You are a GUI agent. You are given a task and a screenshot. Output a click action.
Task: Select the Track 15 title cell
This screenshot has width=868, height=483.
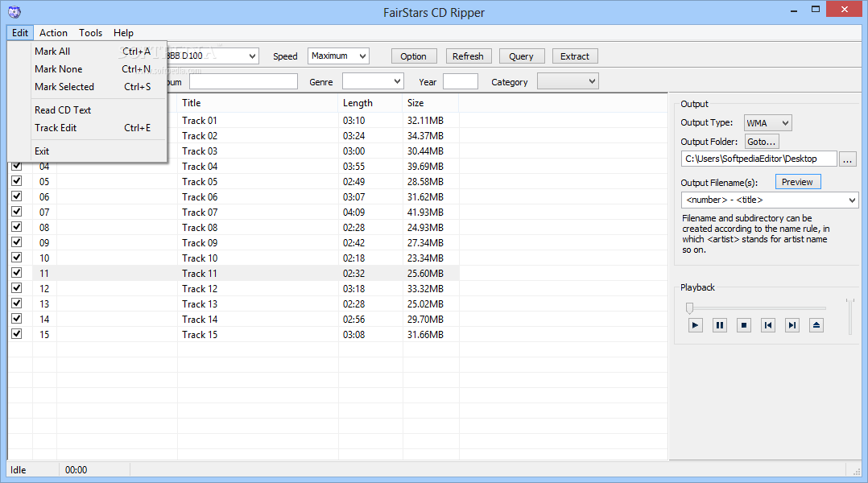(200, 334)
